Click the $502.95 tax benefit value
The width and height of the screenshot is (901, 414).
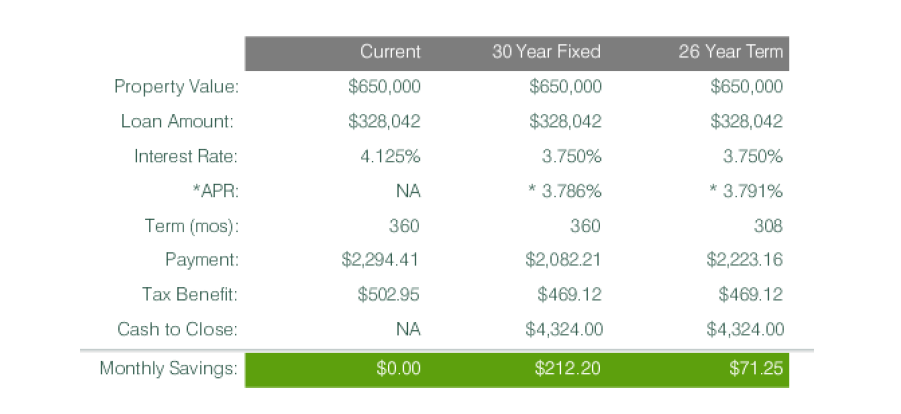(x=388, y=295)
